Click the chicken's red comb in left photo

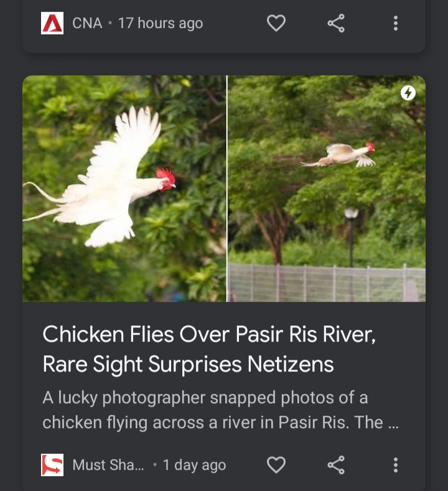click(x=166, y=176)
